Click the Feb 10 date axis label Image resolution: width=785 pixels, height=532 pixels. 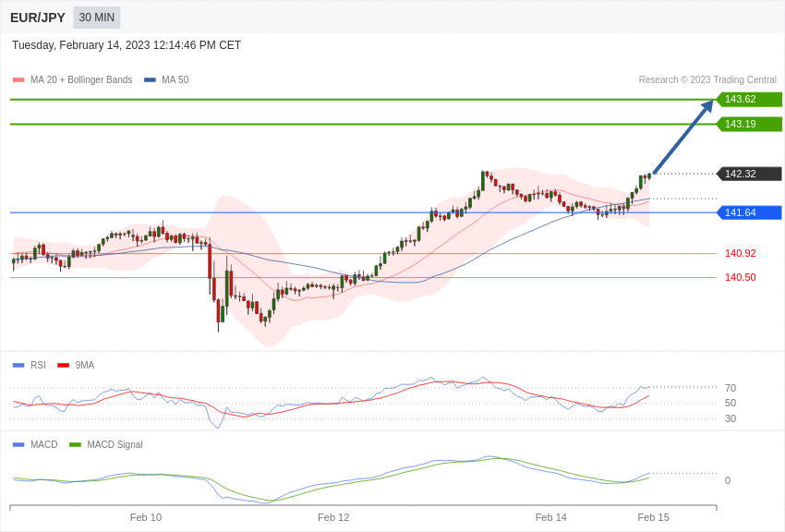pyautogui.click(x=146, y=517)
